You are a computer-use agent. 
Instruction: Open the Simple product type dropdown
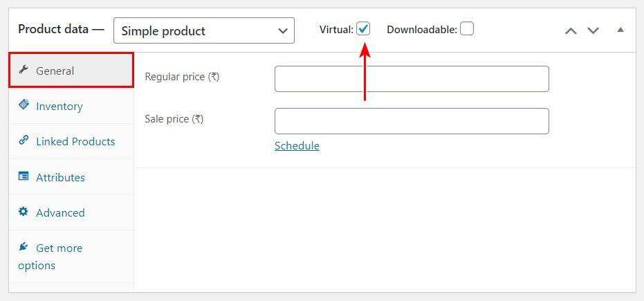point(203,30)
